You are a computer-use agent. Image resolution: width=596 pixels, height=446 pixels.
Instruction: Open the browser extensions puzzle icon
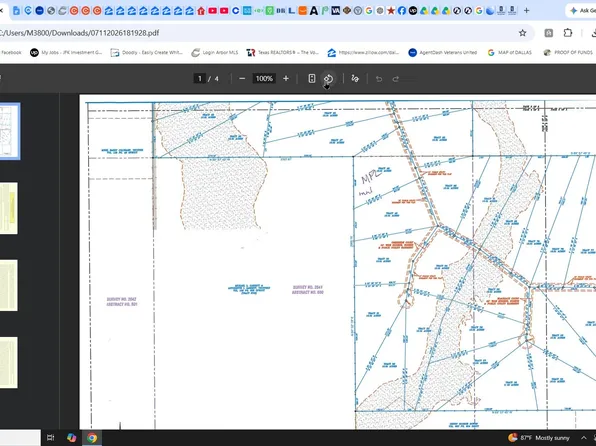coord(568,33)
